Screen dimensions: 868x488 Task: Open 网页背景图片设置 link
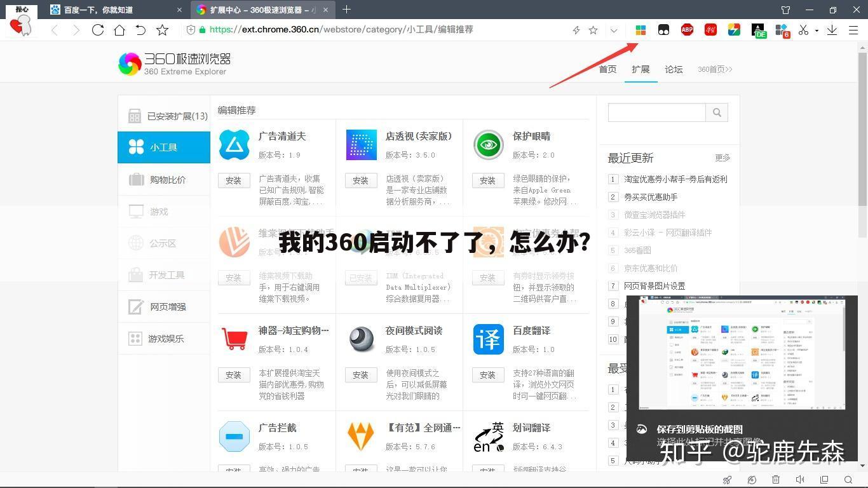[x=654, y=286]
